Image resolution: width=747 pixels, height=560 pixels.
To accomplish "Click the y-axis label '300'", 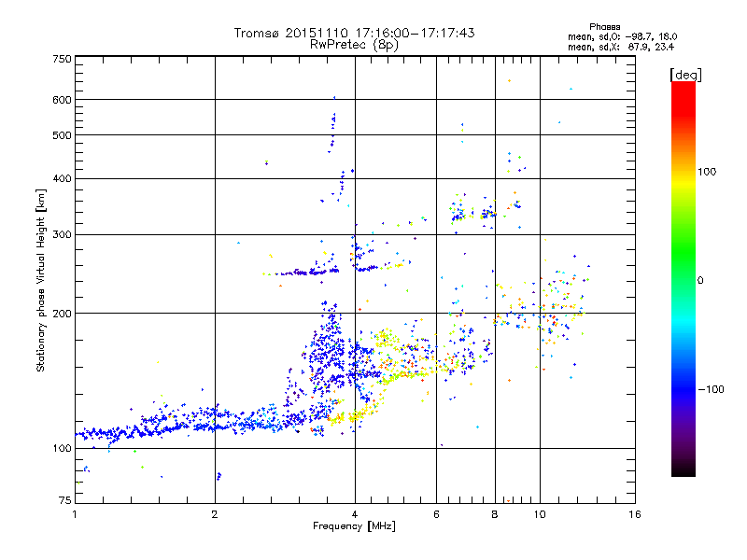I will coord(62,235).
